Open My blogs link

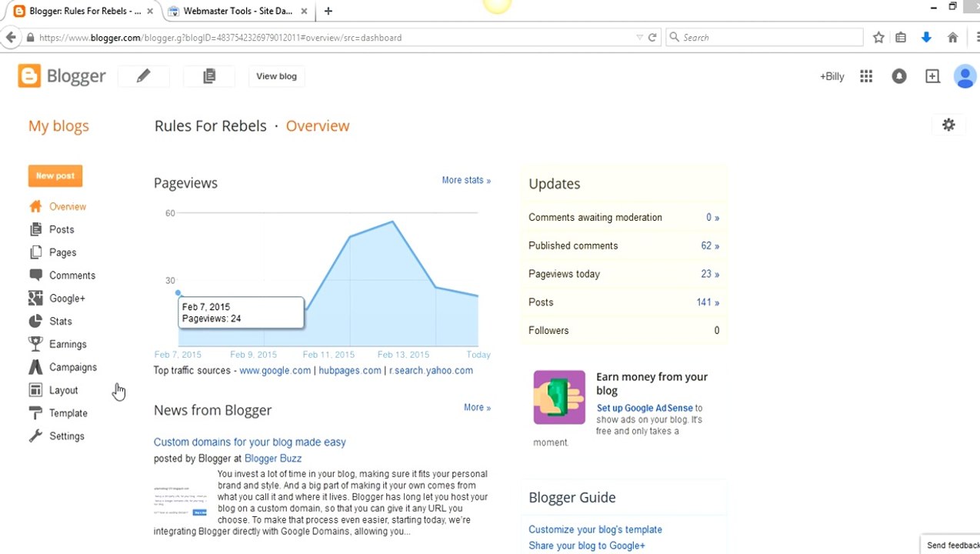point(58,125)
